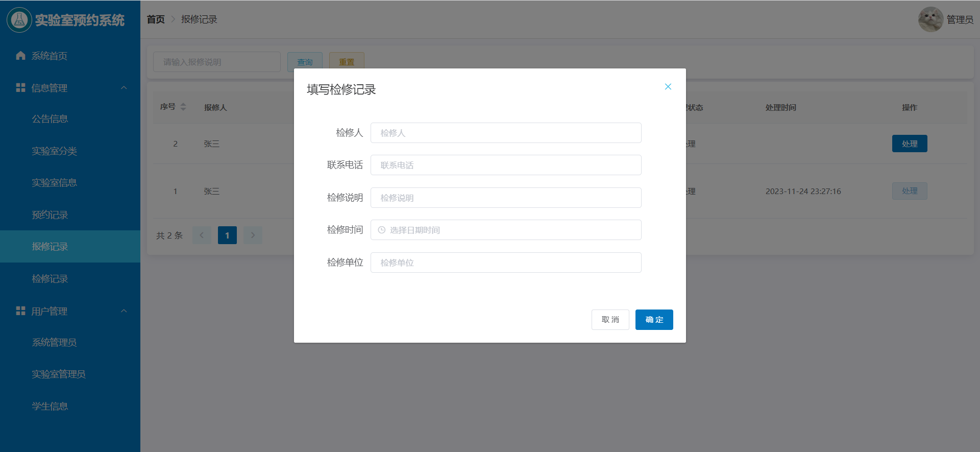
Task: Click 处理 button in row 1
Action: (x=910, y=191)
